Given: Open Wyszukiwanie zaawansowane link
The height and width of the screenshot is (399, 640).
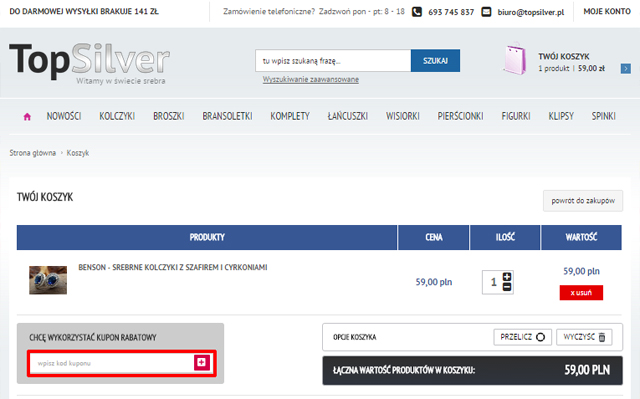Looking at the screenshot, I should click(311, 80).
